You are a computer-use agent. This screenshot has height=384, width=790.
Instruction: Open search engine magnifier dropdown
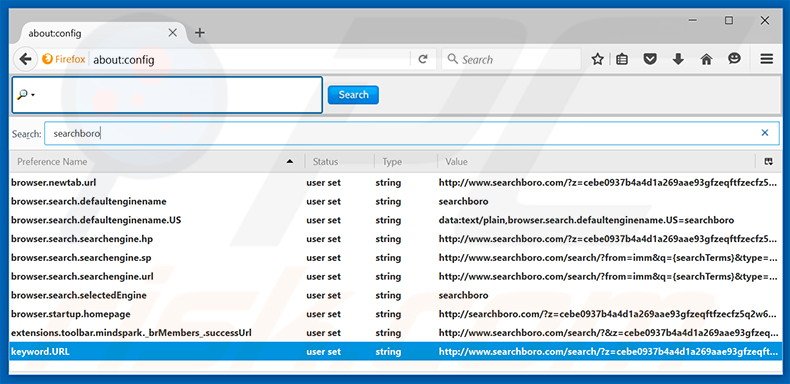pos(26,95)
